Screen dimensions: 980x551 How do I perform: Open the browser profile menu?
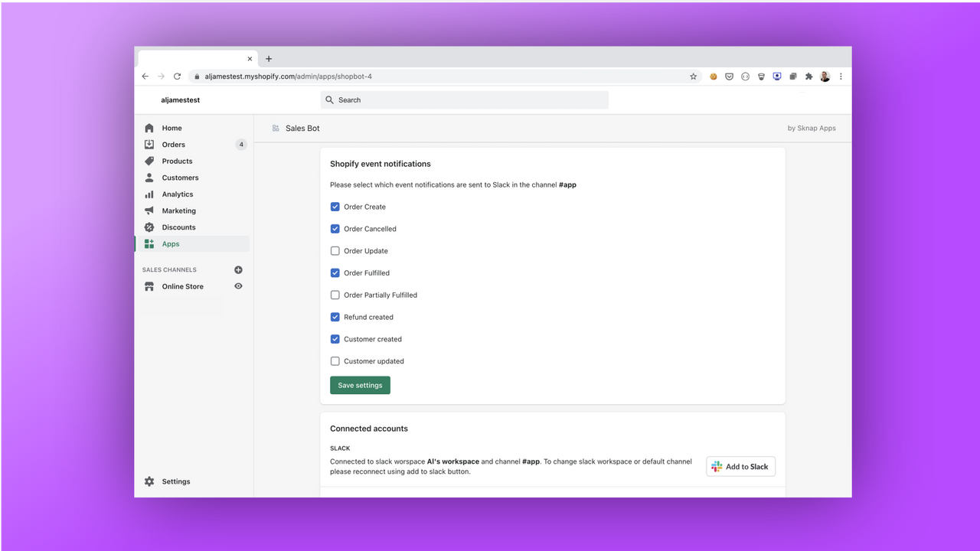click(x=825, y=76)
